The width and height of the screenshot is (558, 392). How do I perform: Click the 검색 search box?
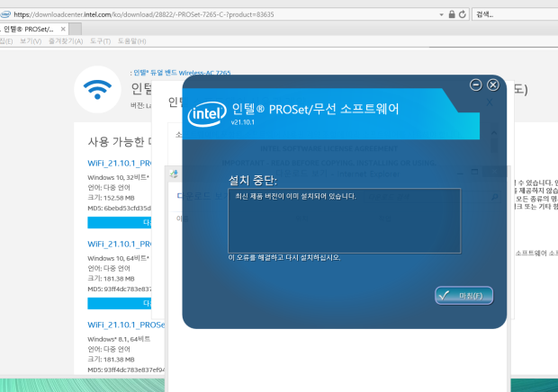(x=515, y=14)
